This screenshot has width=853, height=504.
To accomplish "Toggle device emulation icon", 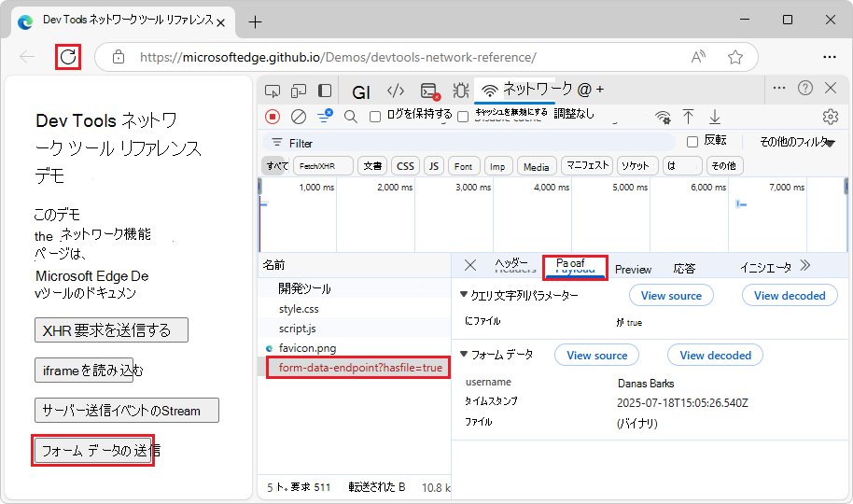I will pos(299,91).
